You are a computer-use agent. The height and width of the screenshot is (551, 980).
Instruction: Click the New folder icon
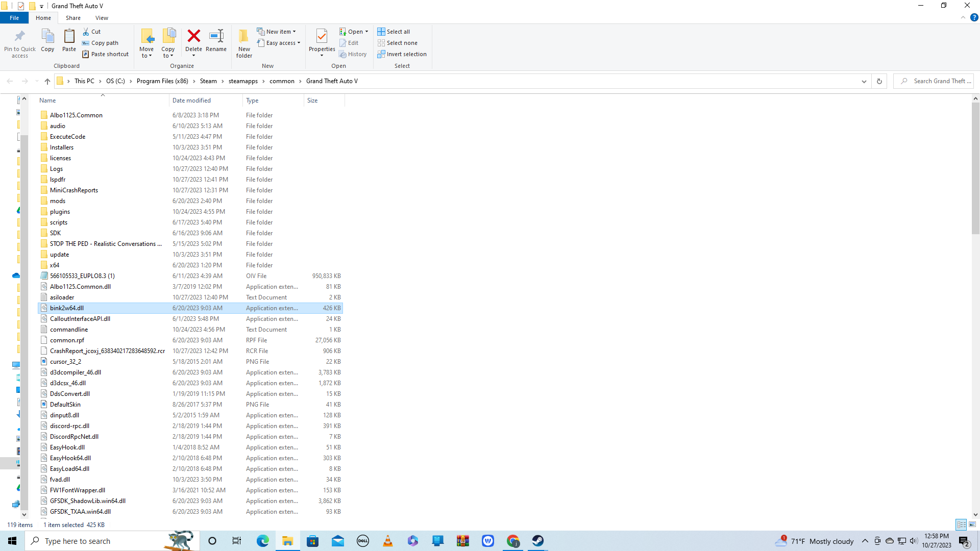244,36
